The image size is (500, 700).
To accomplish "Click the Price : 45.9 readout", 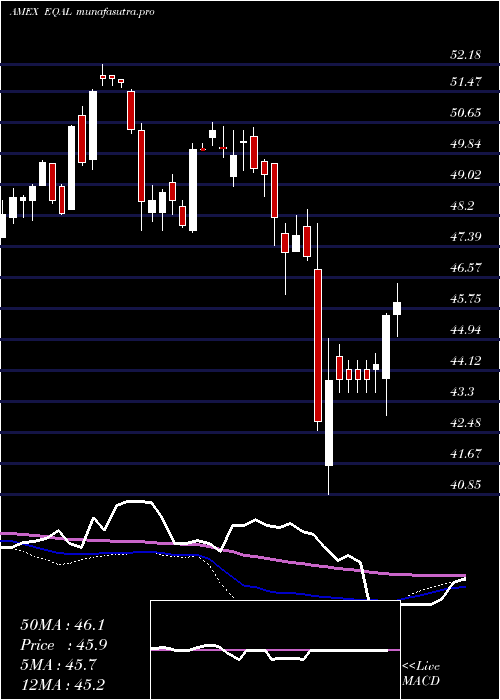I will [x=64, y=645].
